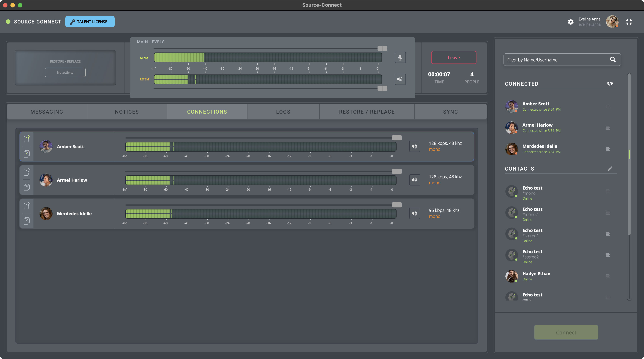The width and height of the screenshot is (644, 359).
Task: Switch to the MESSAGING tab
Action: (x=47, y=112)
